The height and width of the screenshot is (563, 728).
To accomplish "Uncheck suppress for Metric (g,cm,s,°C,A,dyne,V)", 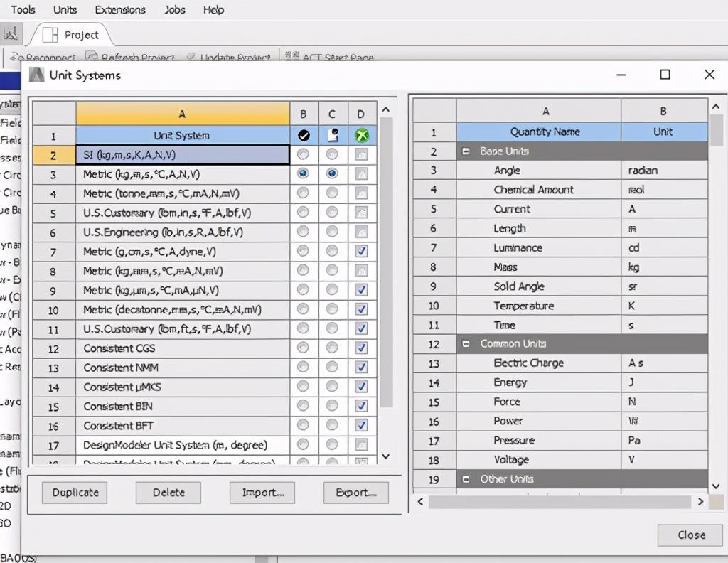I will pyautogui.click(x=361, y=251).
